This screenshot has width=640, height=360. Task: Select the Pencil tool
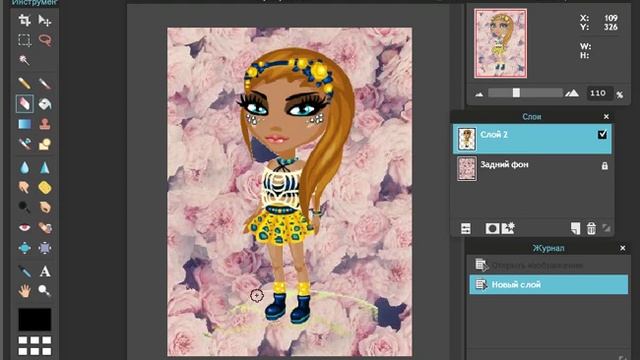point(24,84)
